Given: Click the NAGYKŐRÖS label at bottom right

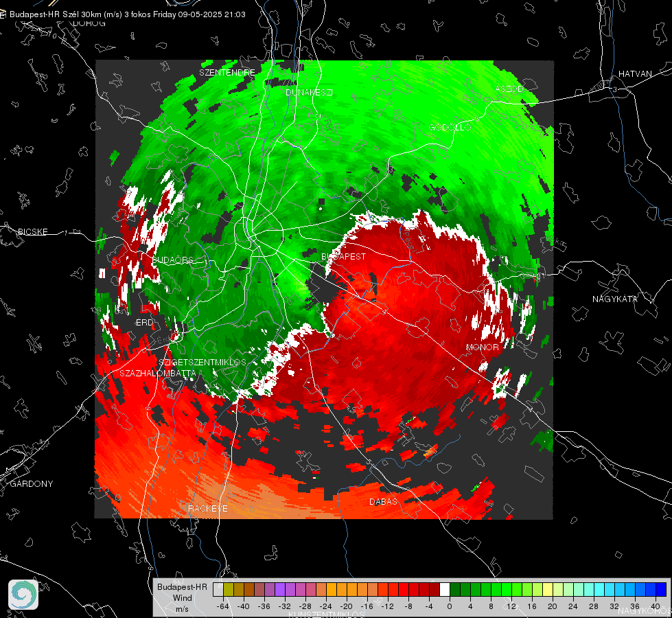Looking at the screenshot, I should click(645, 610).
